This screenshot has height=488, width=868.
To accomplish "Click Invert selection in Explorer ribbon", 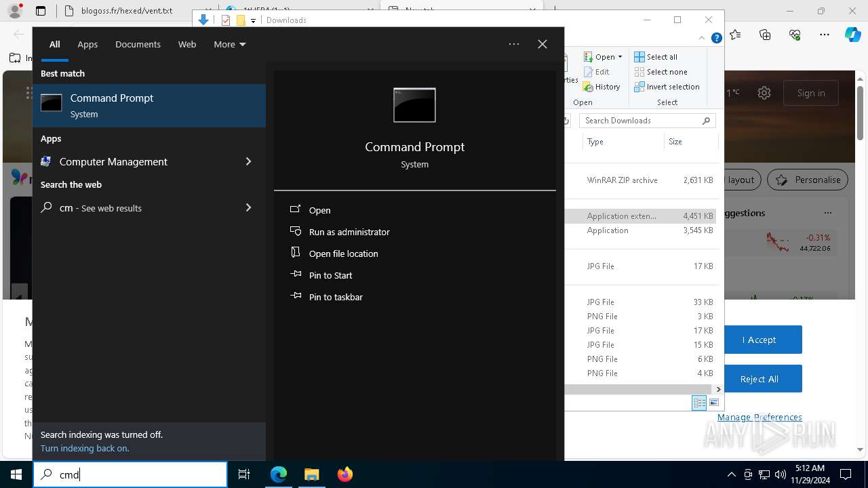I will coord(667,87).
